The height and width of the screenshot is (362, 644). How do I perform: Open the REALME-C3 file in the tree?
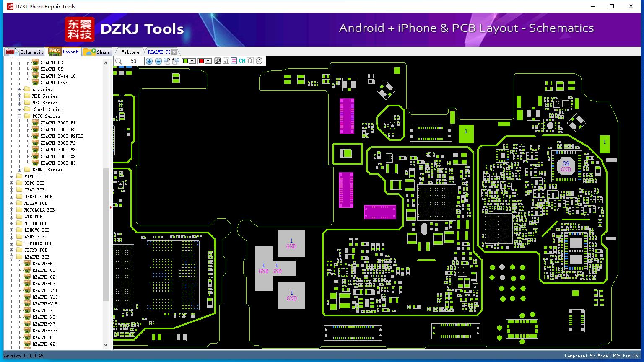point(44,284)
